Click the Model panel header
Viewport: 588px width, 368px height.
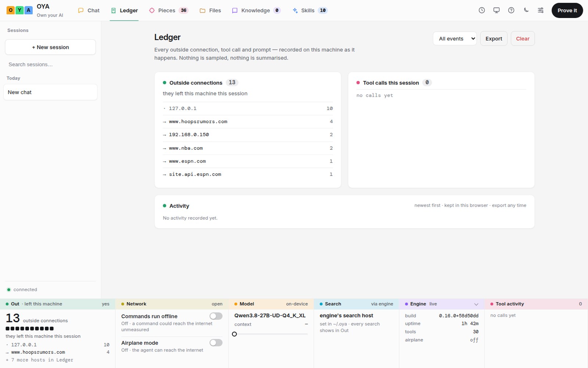point(271,304)
